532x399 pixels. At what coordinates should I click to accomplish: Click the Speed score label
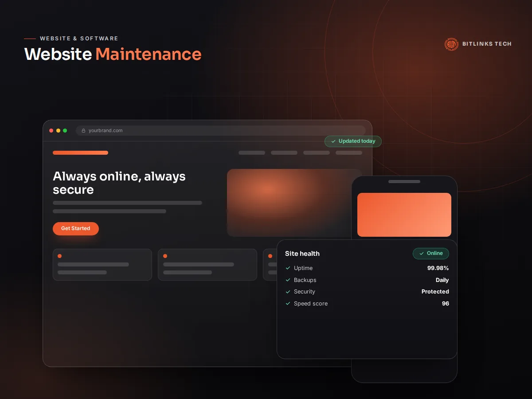pos(311,304)
